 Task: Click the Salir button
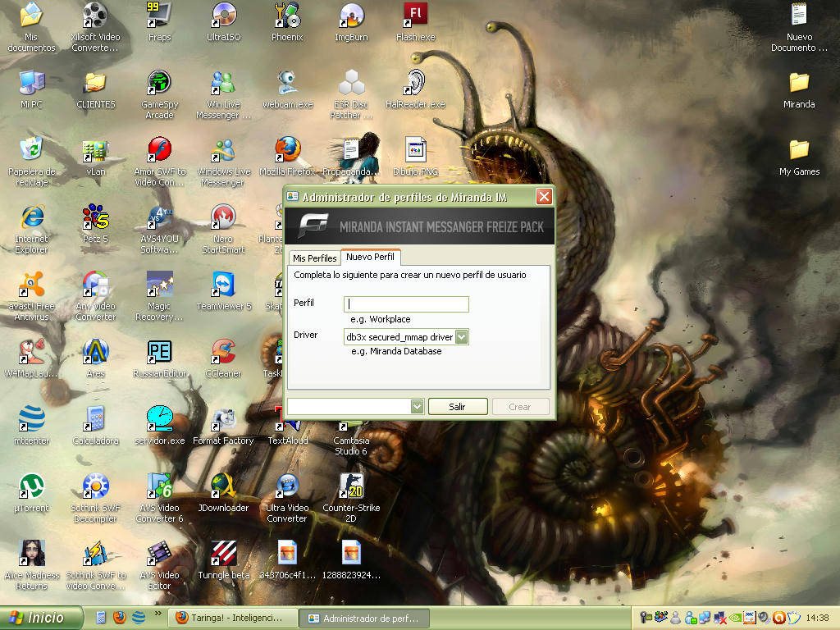458,407
